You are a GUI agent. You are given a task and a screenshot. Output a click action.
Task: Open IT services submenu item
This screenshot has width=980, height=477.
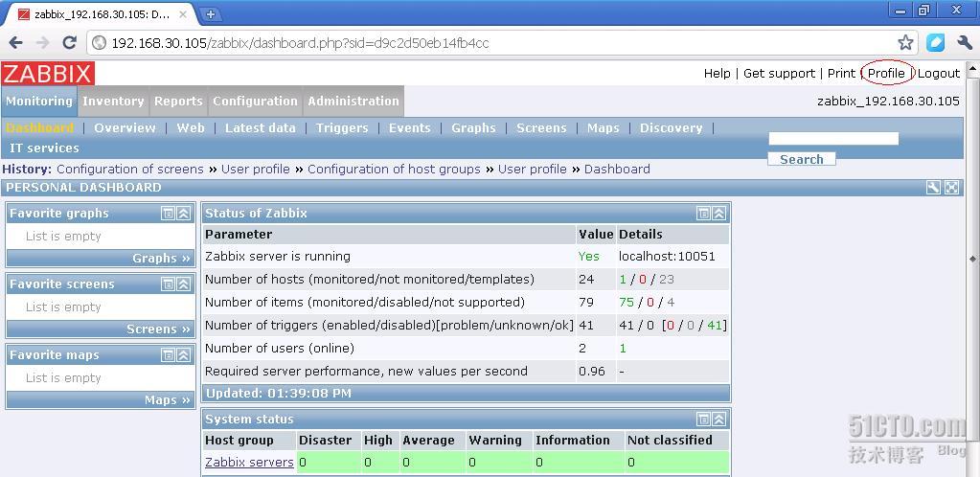[44, 148]
